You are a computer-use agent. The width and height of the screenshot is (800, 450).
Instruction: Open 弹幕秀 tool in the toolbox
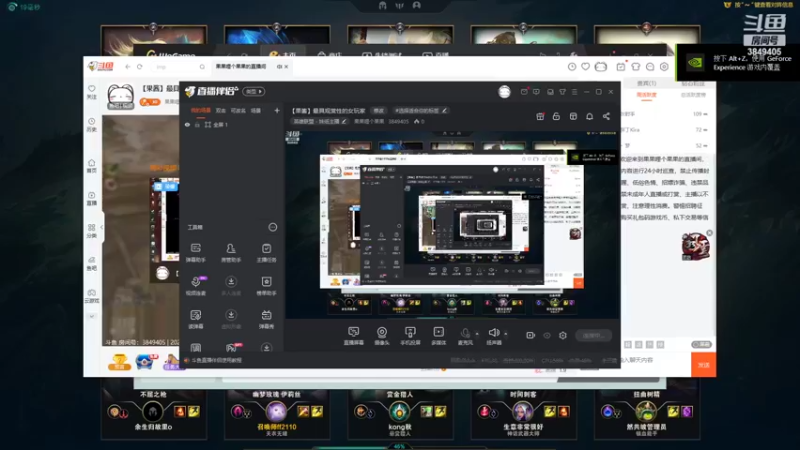pyautogui.click(x=266, y=318)
